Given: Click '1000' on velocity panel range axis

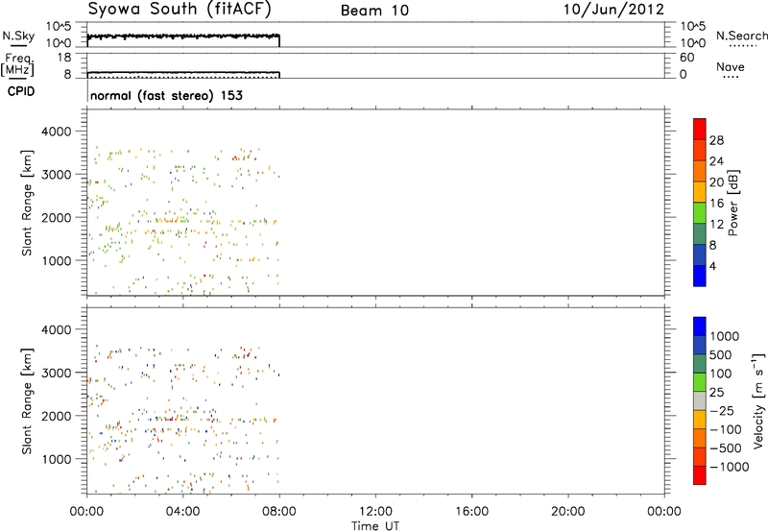Looking at the screenshot, I should click(x=57, y=459).
